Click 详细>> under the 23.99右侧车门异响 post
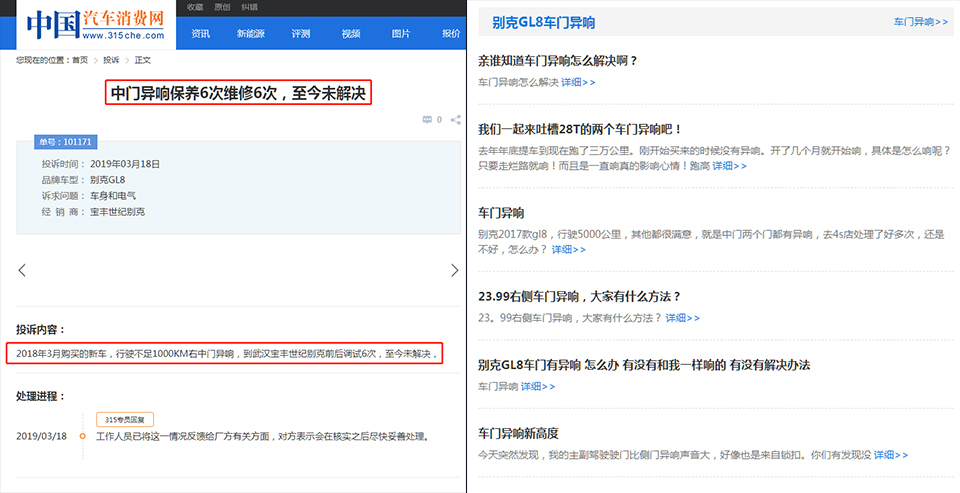 point(683,318)
